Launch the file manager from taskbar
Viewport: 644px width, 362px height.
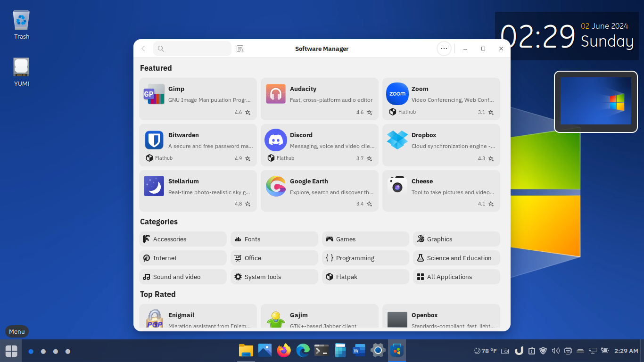[x=246, y=350]
